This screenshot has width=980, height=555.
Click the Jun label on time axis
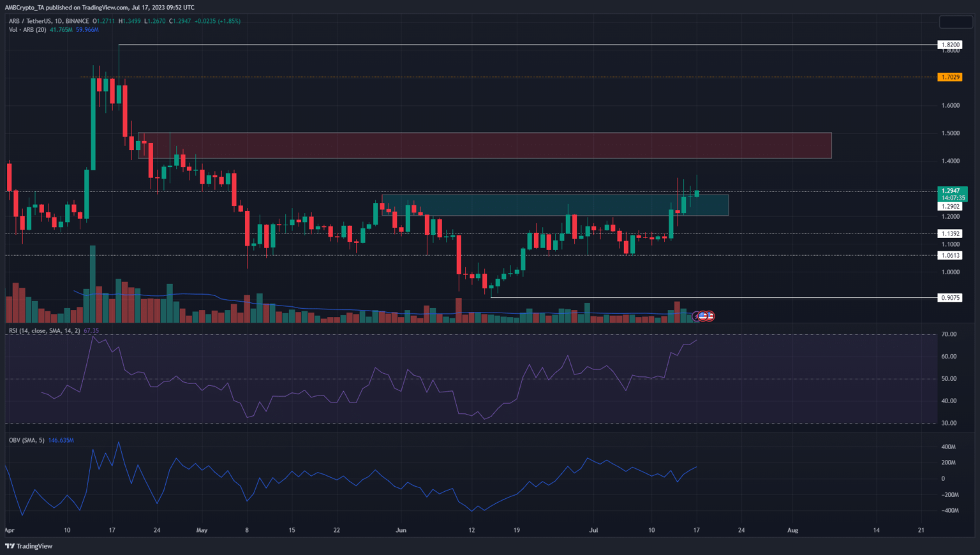[401, 530]
